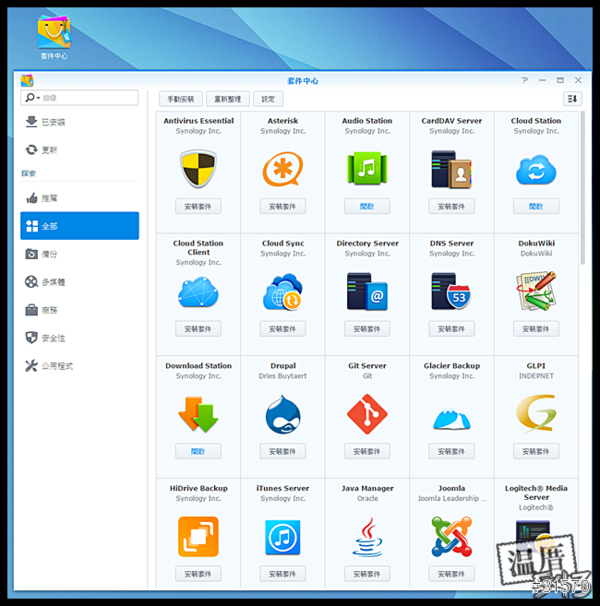The image size is (600, 606).
Task: Click the DNS Server 53 icon
Action: (452, 291)
